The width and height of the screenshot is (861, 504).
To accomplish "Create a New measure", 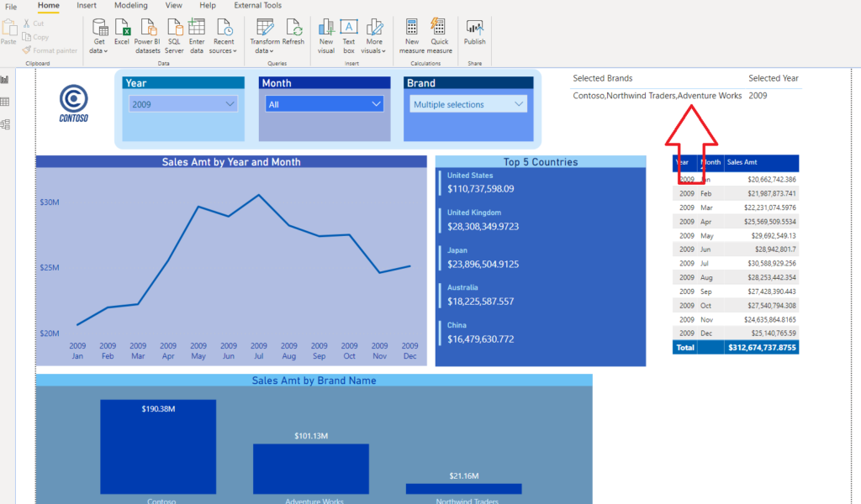I will click(x=412, y=35).
